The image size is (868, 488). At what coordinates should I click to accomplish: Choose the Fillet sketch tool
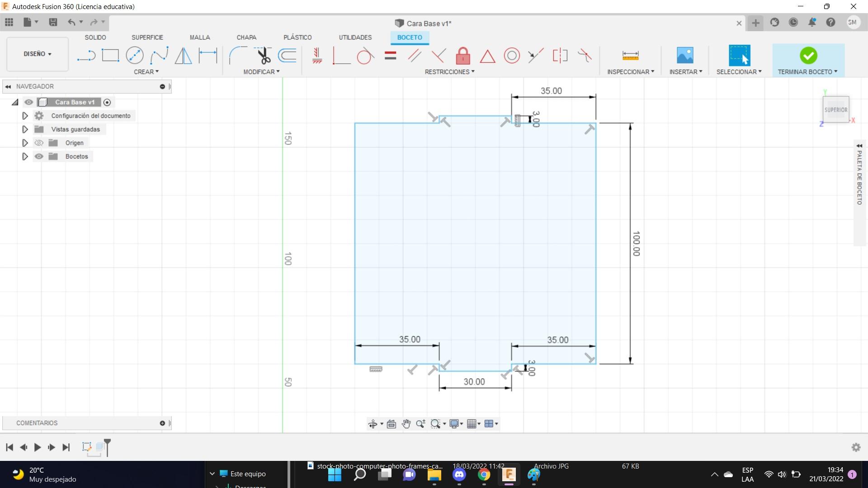(238, 56)
